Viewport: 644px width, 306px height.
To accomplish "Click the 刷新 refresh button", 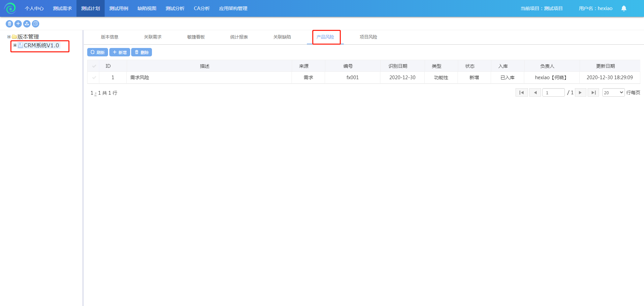I will tap(98, 52).
